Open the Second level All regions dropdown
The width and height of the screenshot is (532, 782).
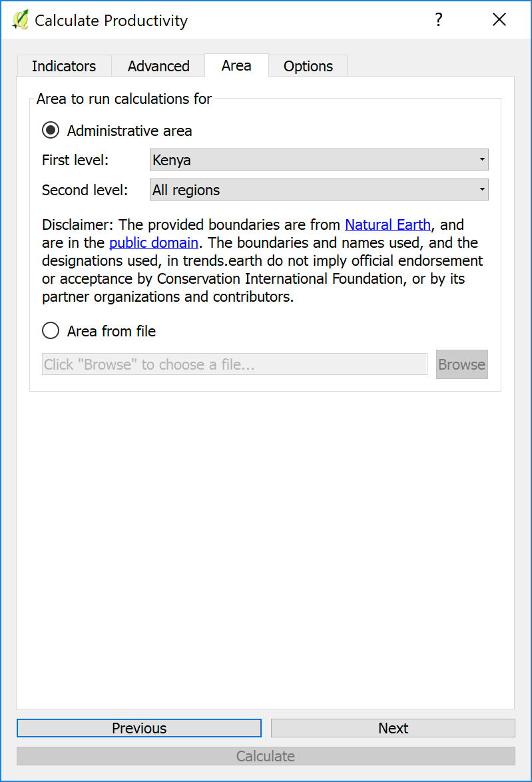(319, 190)
